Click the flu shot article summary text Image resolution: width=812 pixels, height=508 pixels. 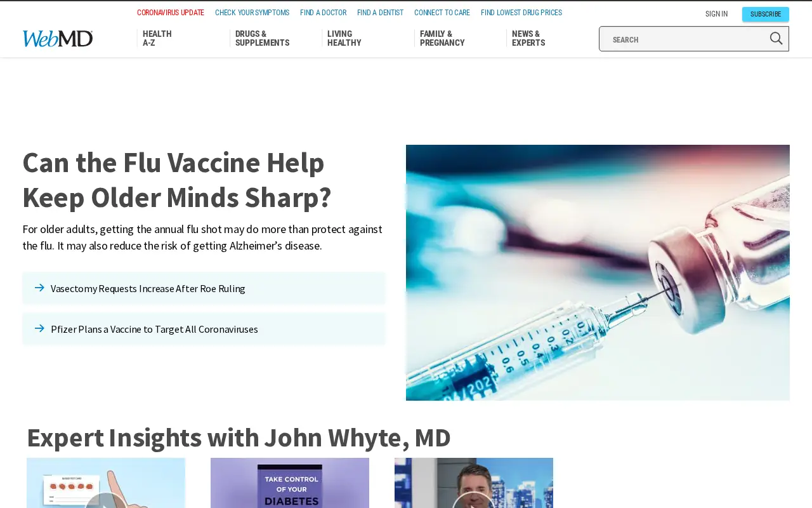202,237
